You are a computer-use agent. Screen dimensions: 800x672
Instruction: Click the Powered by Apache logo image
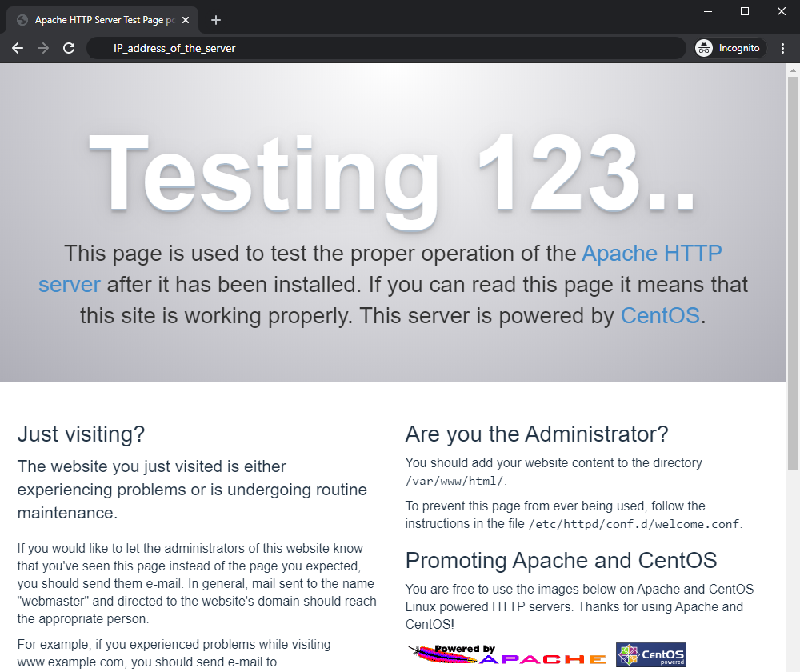click(x=507, y=654)
